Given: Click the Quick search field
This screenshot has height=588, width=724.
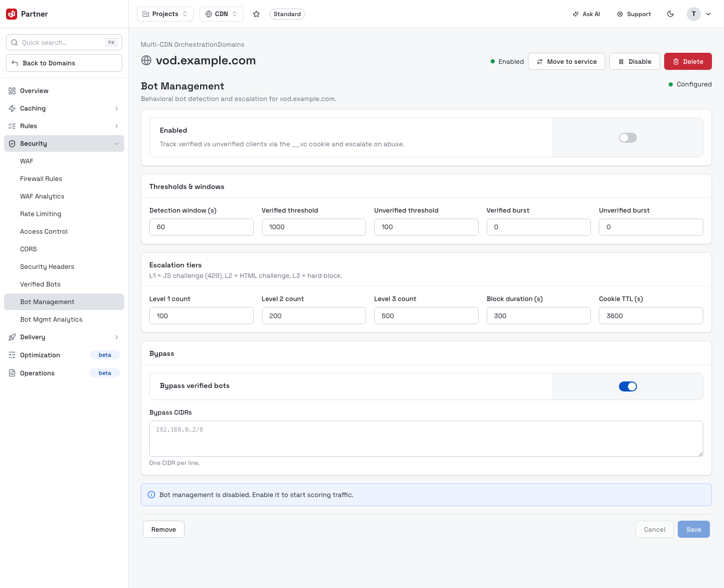Looking at the screenshot, I should (x=64, y=42).
